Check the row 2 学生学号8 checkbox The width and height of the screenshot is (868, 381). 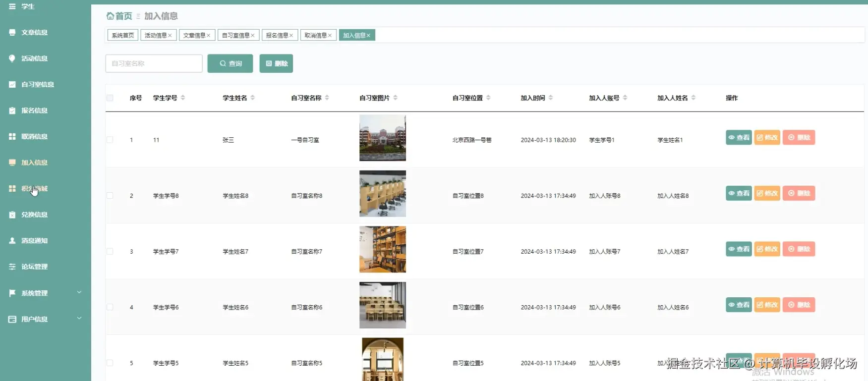coord(110,196)
